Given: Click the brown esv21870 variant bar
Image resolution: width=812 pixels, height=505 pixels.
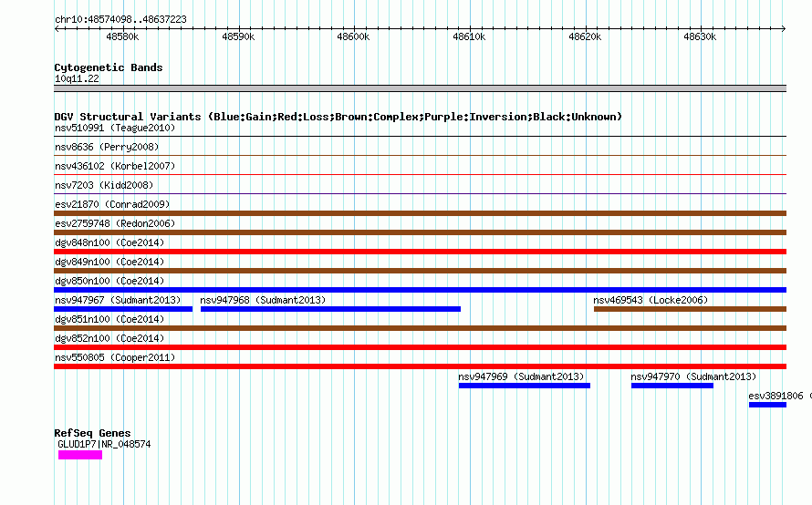Looking at the screenshot, I should 420,213.
